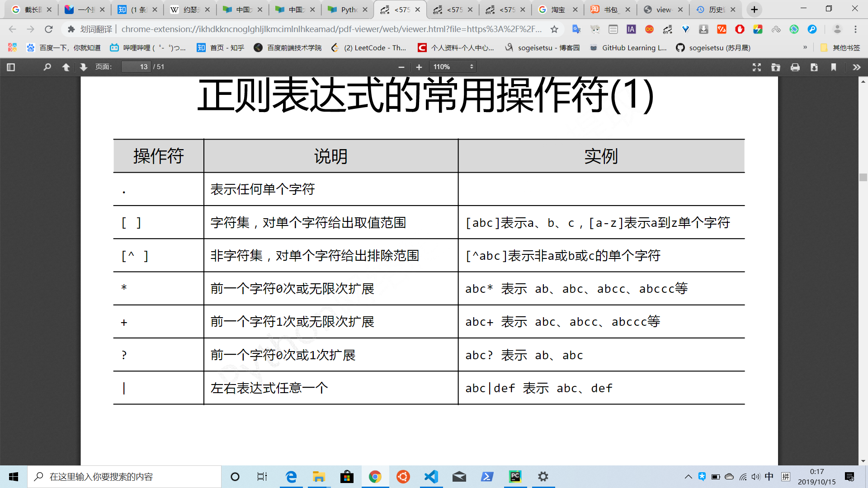Zoom in with the plus button

(419, 67)
